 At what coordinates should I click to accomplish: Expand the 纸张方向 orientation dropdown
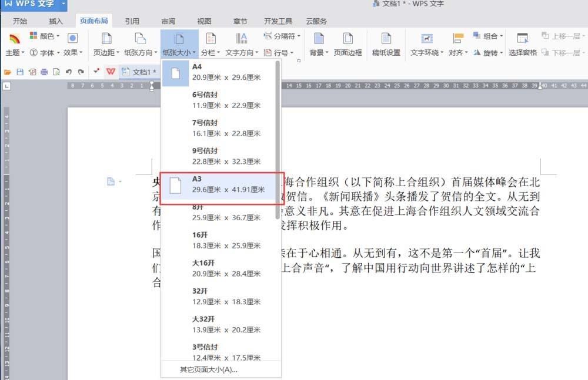coord(141,53)
